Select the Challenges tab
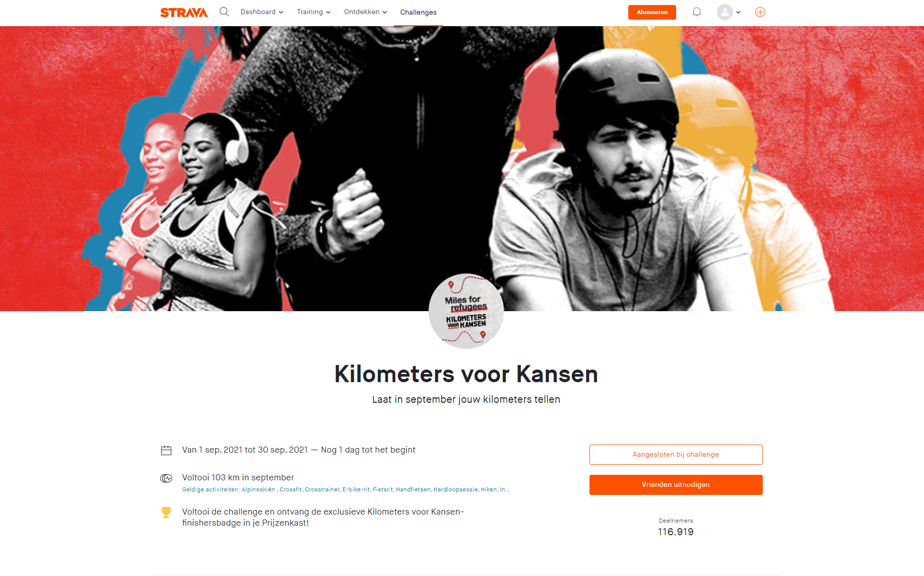 tap(418, 13)
